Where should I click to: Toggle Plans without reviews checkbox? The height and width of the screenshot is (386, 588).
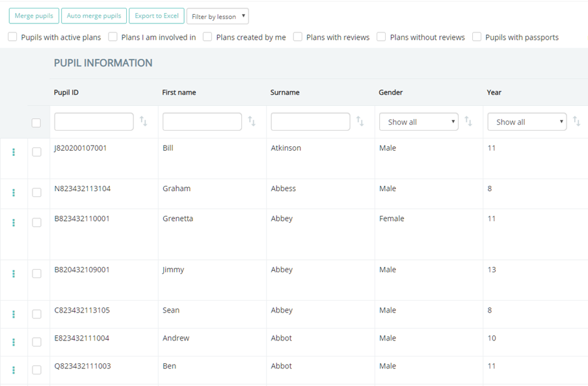pos(381,37)
